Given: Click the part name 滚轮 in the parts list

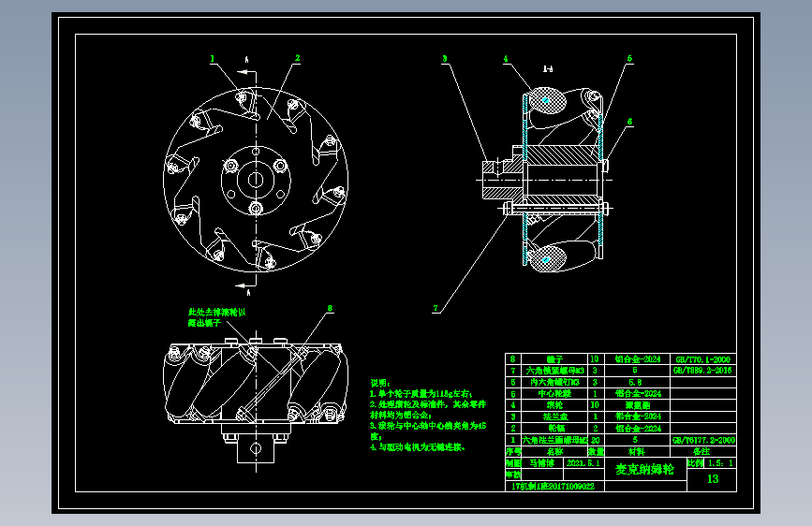Looking at the screenshot, I should pos(554,405).
